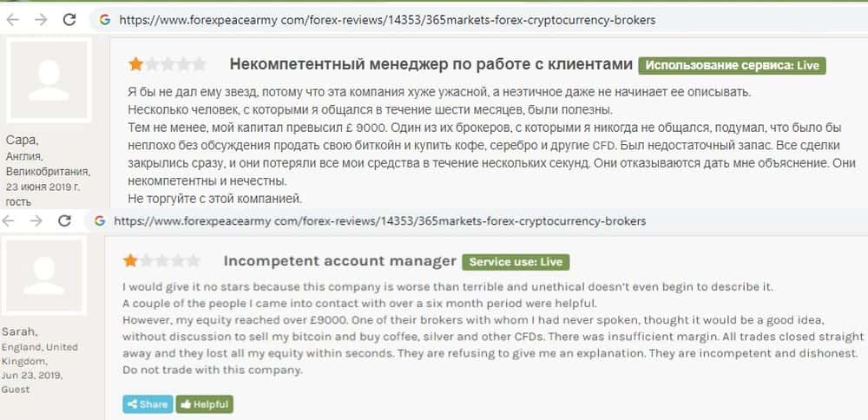This screenshot has height=420, width=868.
Task: Click the Google icon in the top address bar
Action: 105,18
